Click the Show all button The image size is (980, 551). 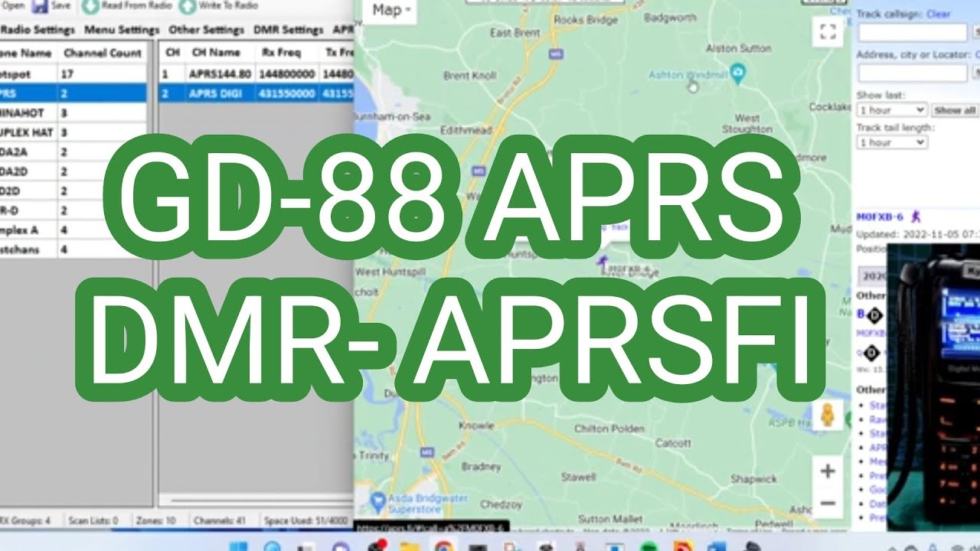coord(955,110)
